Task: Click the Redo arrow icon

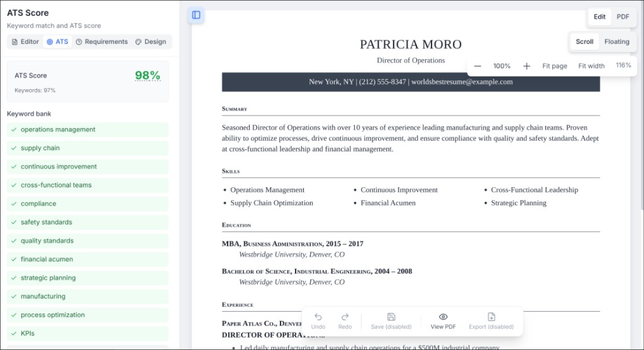Action: (x=345, y=317)
